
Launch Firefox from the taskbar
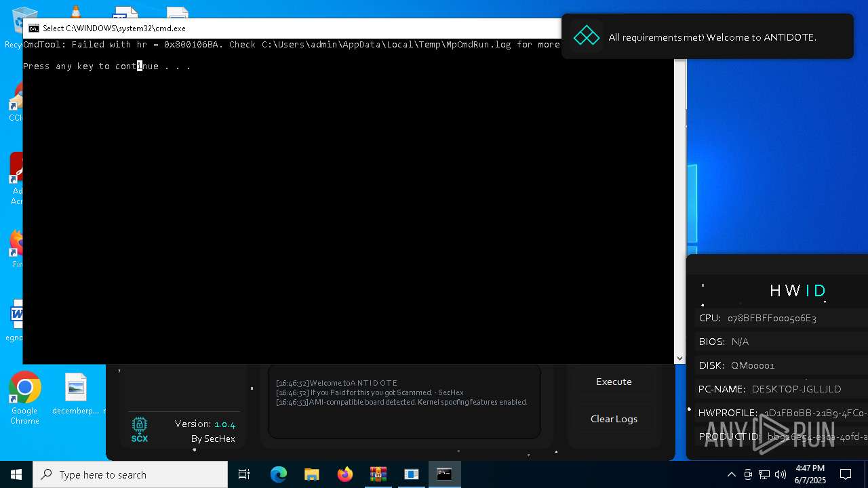point(345,474)
